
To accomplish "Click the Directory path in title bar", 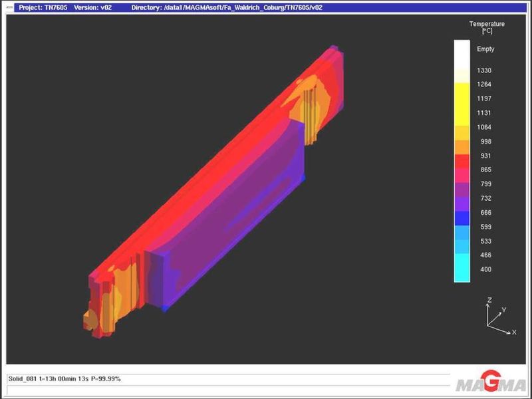I will pyautogui.click(x=227, y=7).
